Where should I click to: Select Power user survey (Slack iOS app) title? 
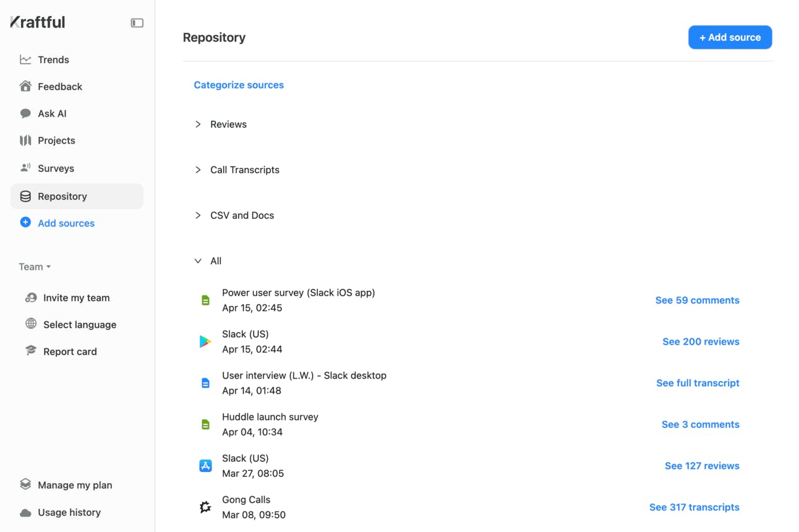(x=299, y=293)
